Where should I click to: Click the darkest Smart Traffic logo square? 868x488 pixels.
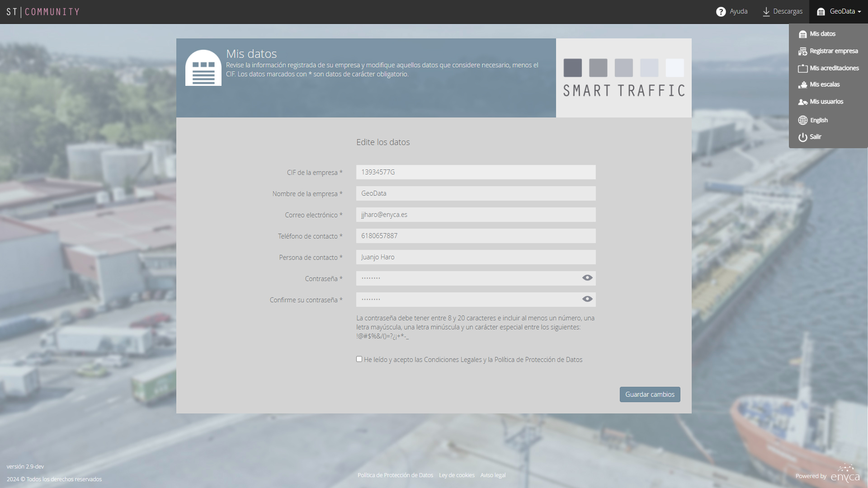tap(573, 68)
